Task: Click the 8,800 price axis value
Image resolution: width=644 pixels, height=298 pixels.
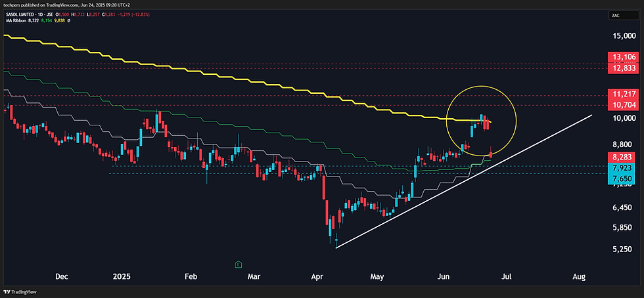Action: [622, 144]
